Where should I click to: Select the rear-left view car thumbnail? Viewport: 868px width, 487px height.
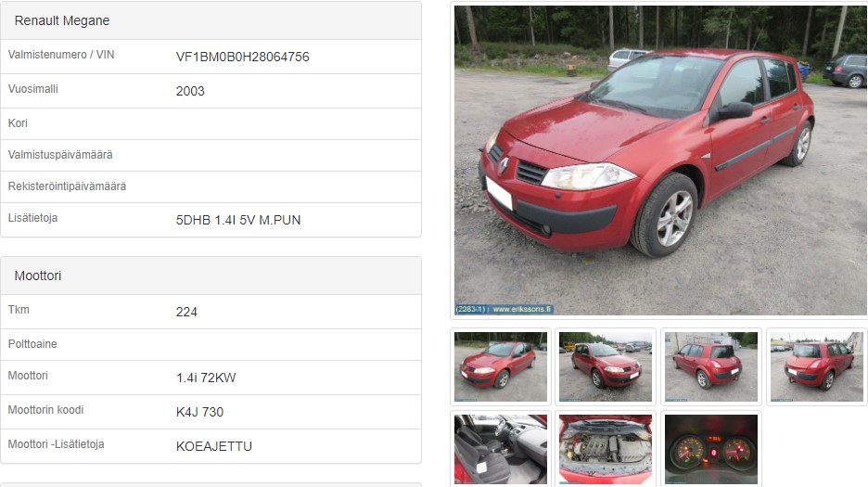(x=710, y=366)
